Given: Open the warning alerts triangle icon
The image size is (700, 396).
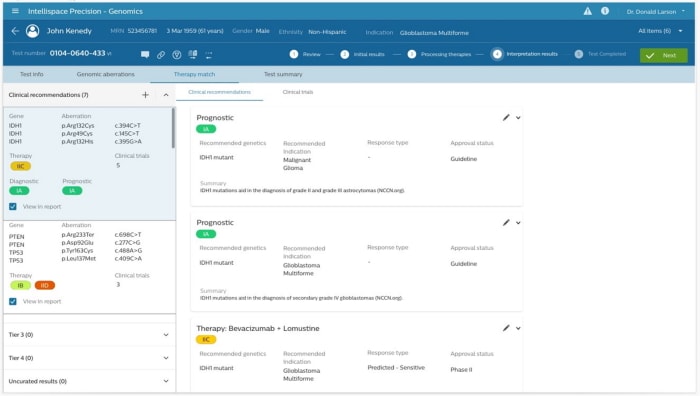Looking at the screenshot, I should pos(588,11).
